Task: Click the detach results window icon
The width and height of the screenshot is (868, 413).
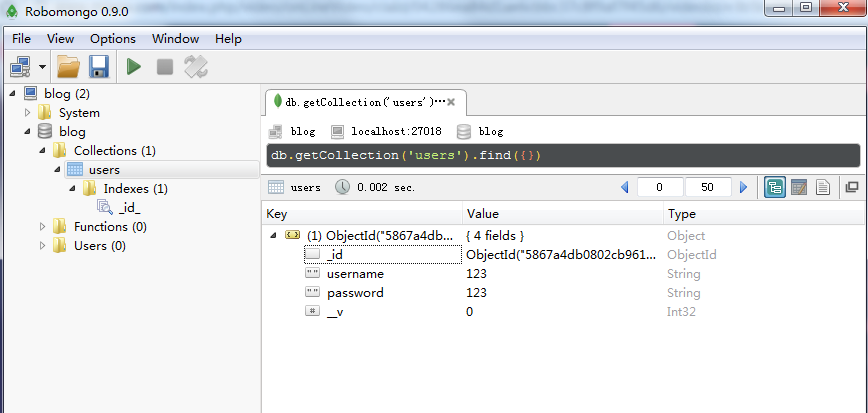Action: click(x=851, y=187)
